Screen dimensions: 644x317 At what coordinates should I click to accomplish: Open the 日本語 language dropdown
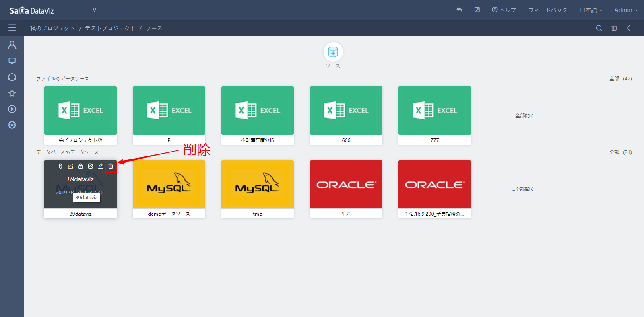tap(590, 10)
